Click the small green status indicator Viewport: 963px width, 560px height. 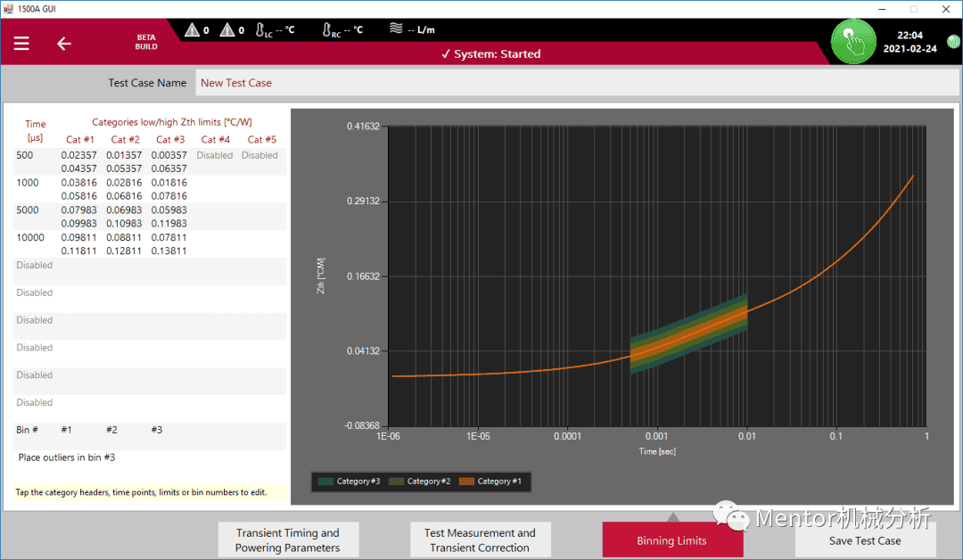point(953,42)
